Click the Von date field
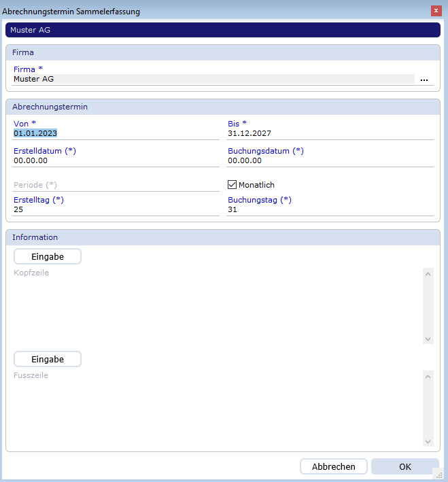Viewport: 448px width, 482px height. pos(116,134)
